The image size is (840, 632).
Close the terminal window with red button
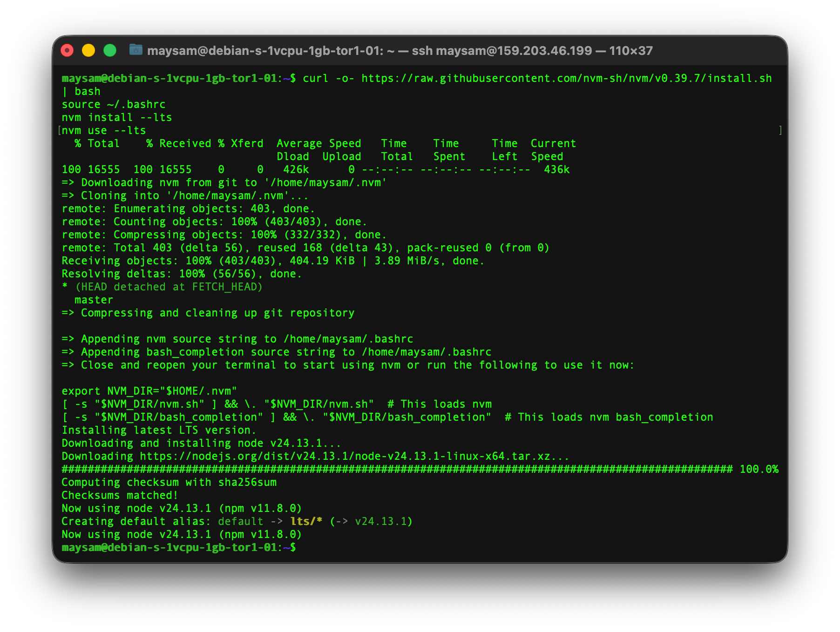tap(68, 50)
